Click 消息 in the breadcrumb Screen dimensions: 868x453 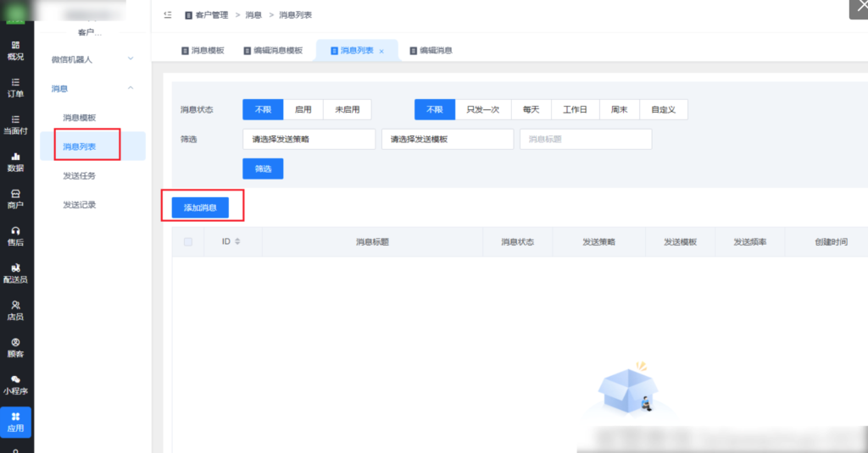253,15
